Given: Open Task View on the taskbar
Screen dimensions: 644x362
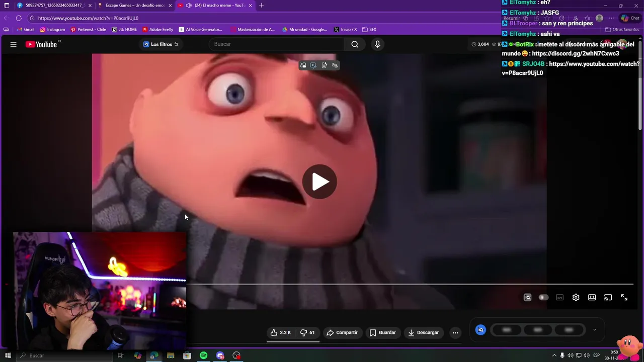Looking at the screenshot, I should (121, 355).
